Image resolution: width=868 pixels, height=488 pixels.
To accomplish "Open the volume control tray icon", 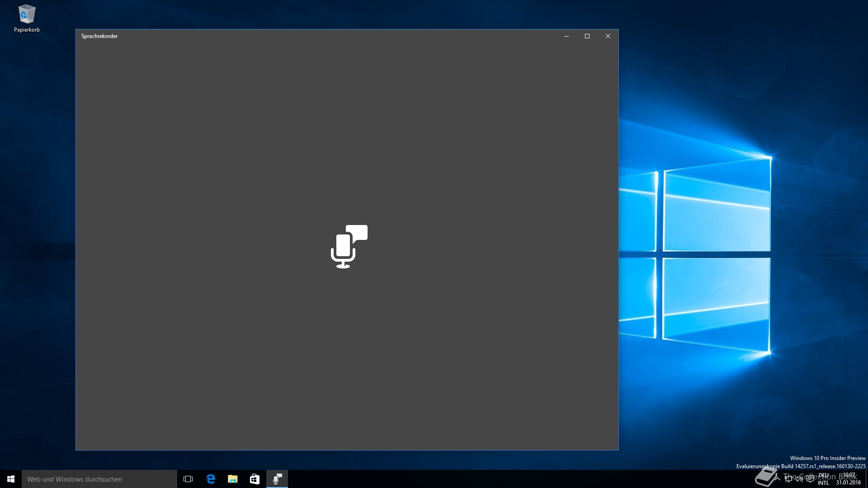I will [799, 479].
